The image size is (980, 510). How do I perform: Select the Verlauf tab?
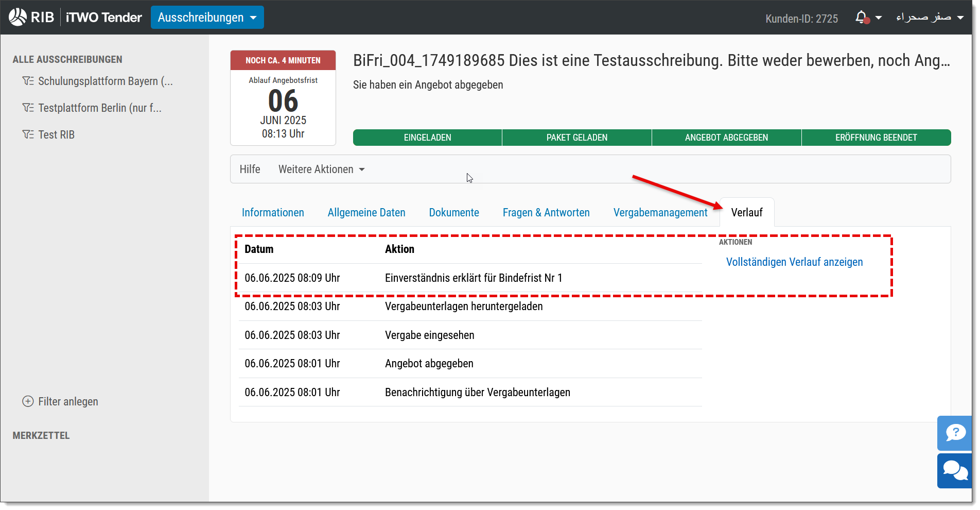tap(747, 213)
